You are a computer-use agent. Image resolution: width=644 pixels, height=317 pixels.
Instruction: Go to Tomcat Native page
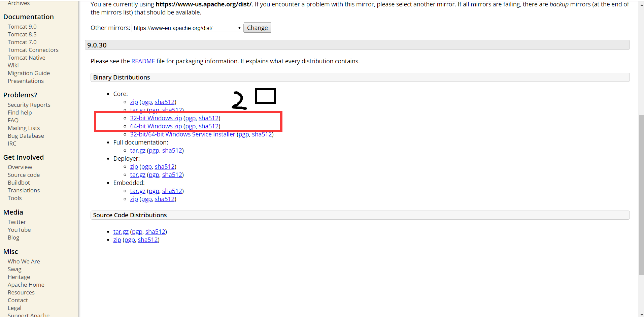(27, 58)
